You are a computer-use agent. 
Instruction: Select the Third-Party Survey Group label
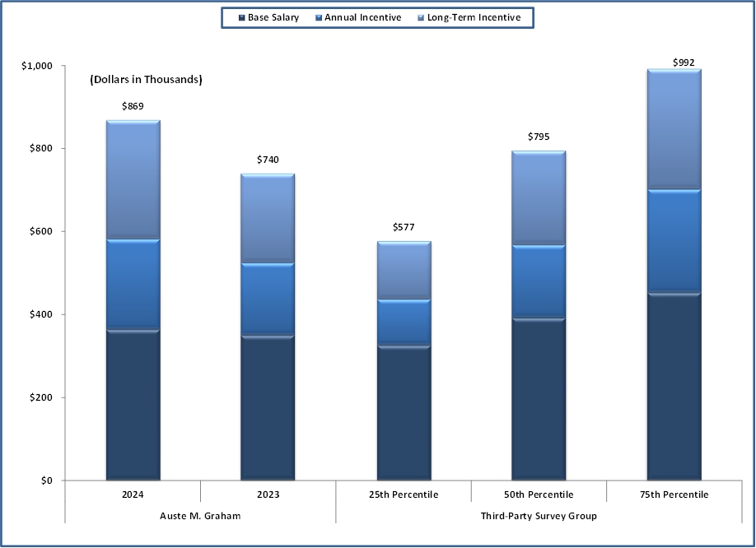(x=539, y=515)
